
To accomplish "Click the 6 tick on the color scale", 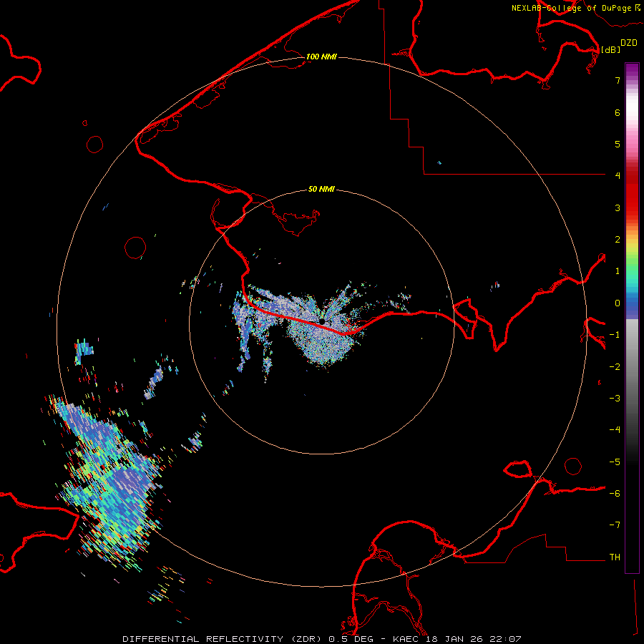I will pyautogui.click(x=618, y=112).
